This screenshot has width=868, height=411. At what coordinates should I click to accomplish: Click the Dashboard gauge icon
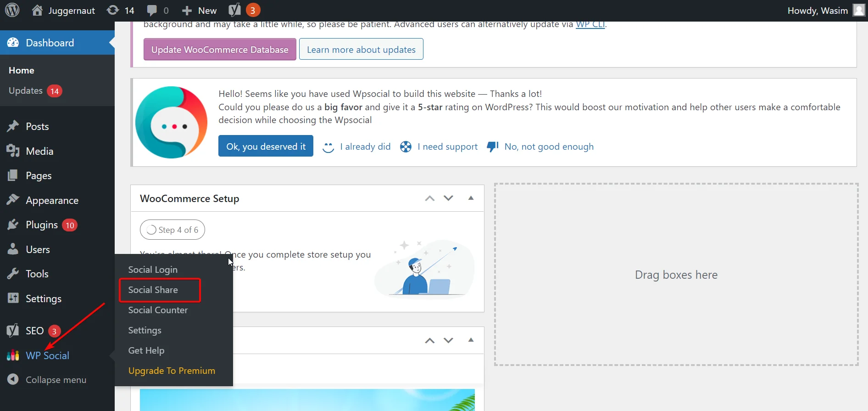[13, 43]
